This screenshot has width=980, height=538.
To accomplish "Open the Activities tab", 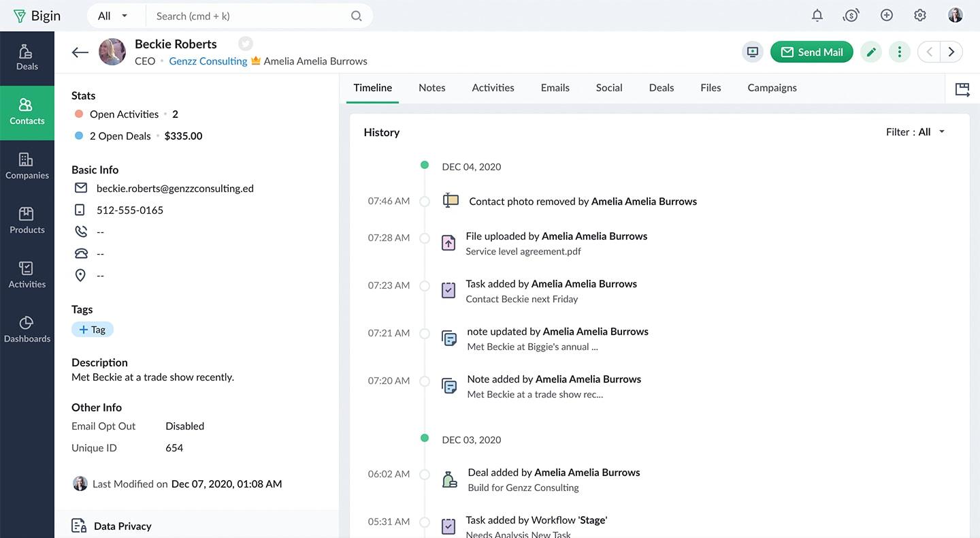I will [x=493, y=88].
